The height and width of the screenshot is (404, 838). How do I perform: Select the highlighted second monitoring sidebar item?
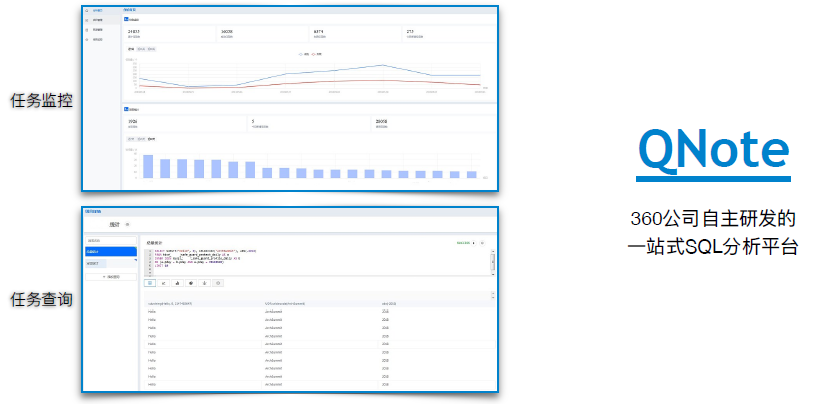102,20
